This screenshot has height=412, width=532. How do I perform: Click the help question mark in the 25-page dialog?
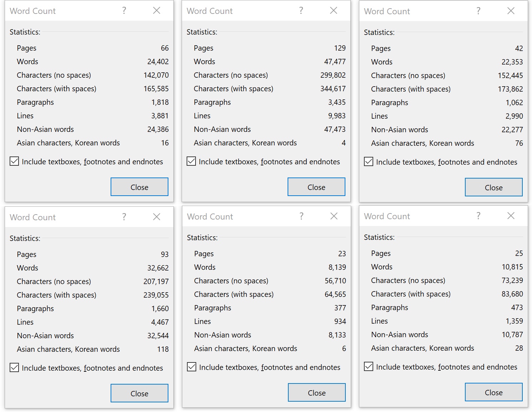click(x=478, y=216)
